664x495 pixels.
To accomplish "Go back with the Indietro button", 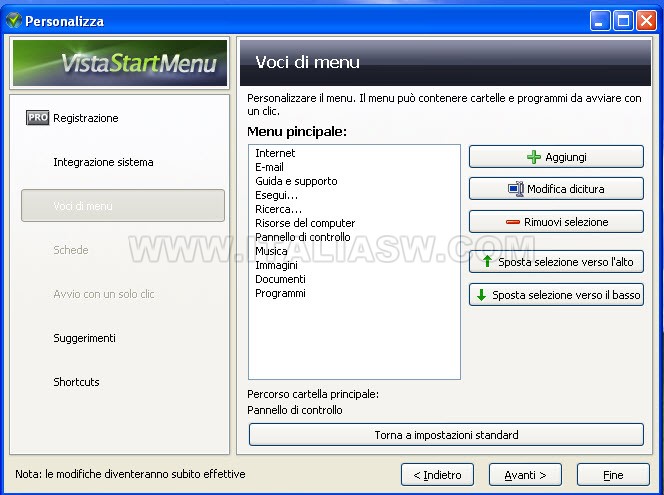I will point(437,475).
